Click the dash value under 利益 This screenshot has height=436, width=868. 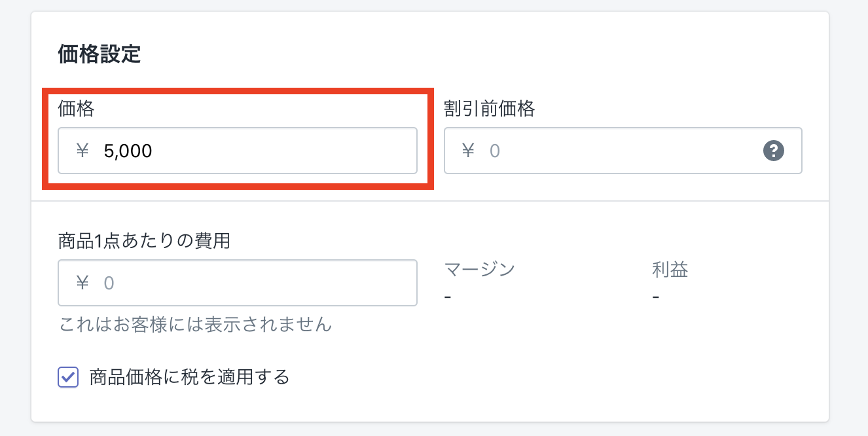click(655, 297)
